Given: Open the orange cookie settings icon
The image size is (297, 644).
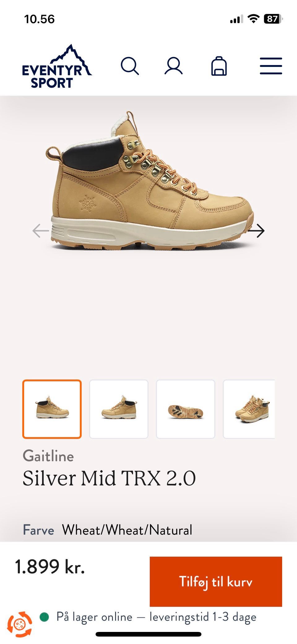Looking at the screenshot, I should point(20,624).
